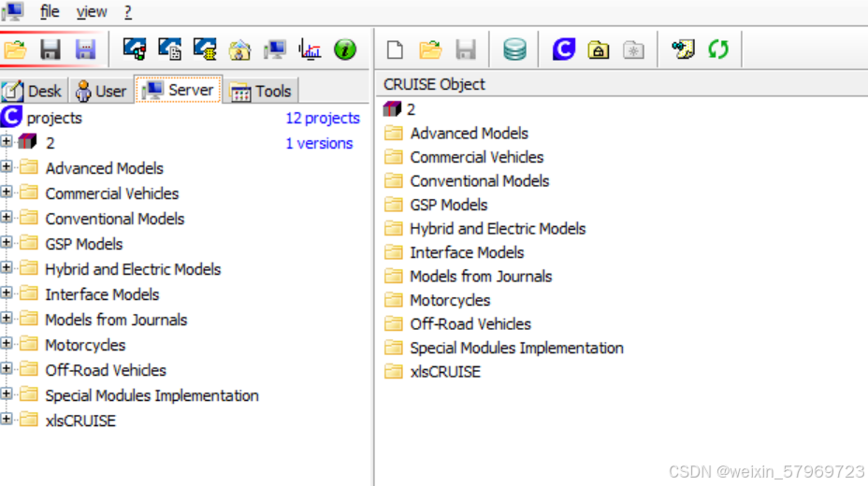Screen dimensions: 868x486
Task: Expand Models from Journals tree node
Action: pyautogui.click(x=7, y=318)
